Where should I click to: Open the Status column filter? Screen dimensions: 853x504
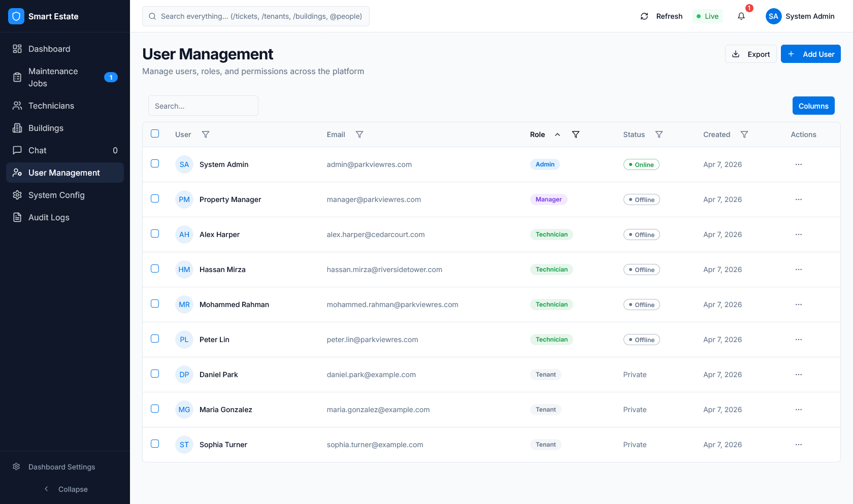(659, 135)
